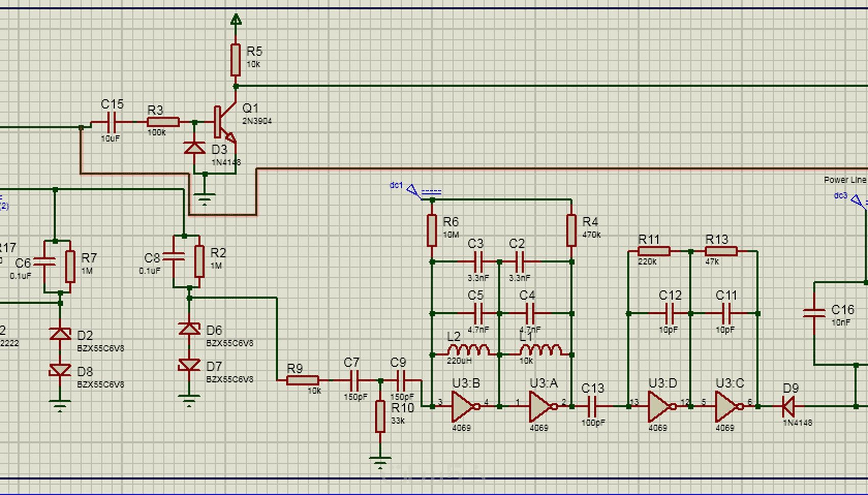Select the D6 zener diode symbol
The height and width of the screenshot is (495, 868).
tap(189, 329)
